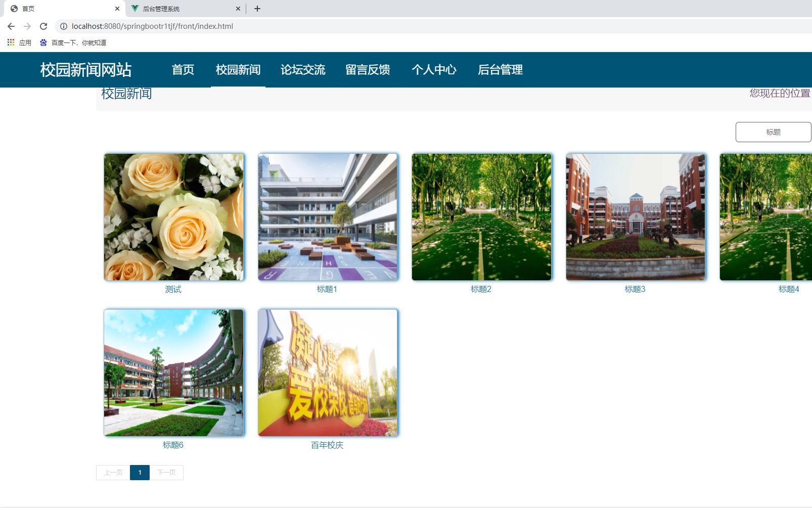Image resolution: width=812 pixels, height=508 pixels.
Task: Open the 百年校庆 anniversary sign thumbnail
Action: tap(328, 373)
